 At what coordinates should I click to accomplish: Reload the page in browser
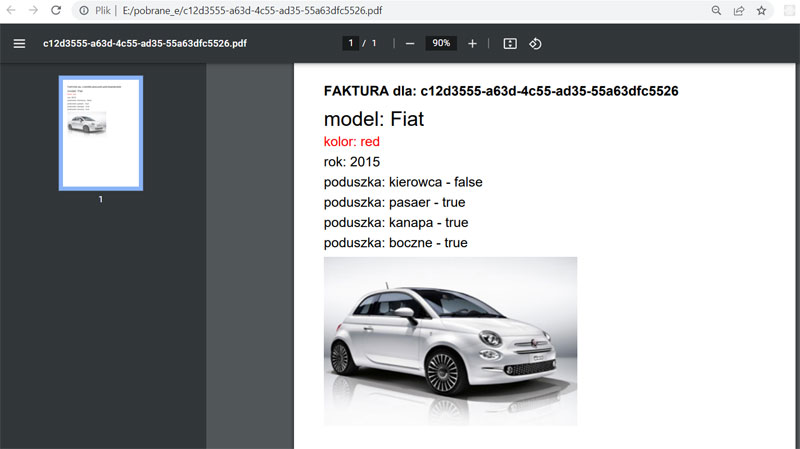(56, 10)
